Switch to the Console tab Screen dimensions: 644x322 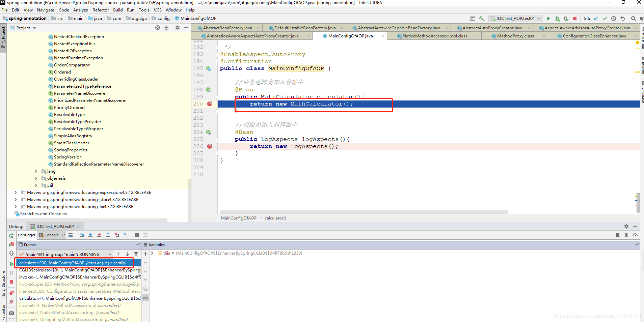[x=52, y=235]
